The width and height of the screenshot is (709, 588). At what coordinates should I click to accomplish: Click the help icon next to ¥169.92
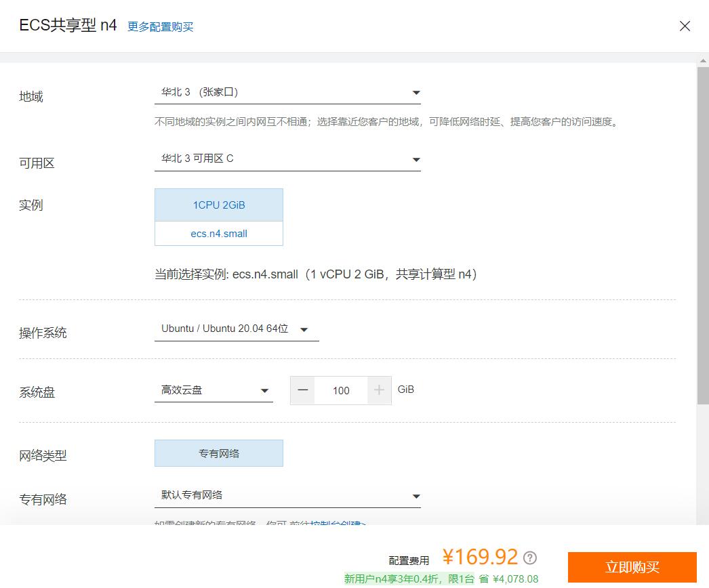coord(530,558)
